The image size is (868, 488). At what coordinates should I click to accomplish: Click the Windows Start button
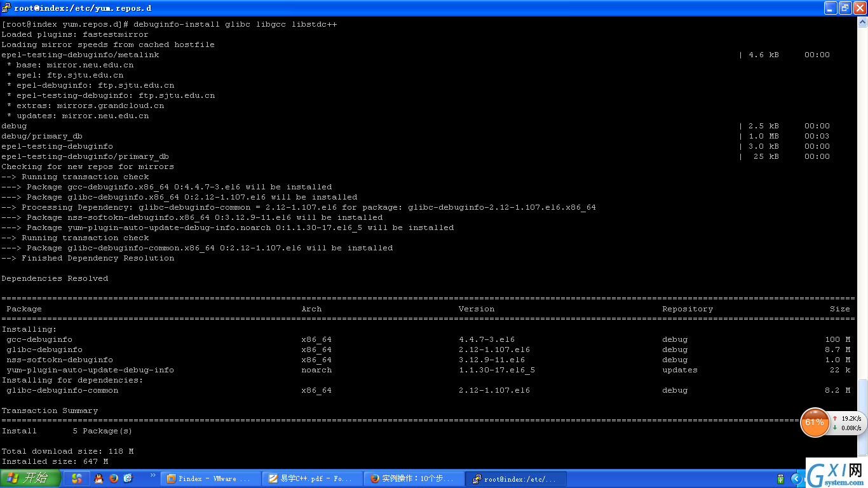(30, 478)
